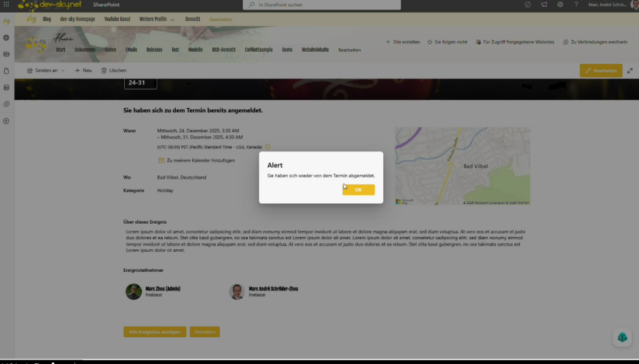Click the 24-31 date badge
Screen dimensions: 639x364
coord(140,83)
